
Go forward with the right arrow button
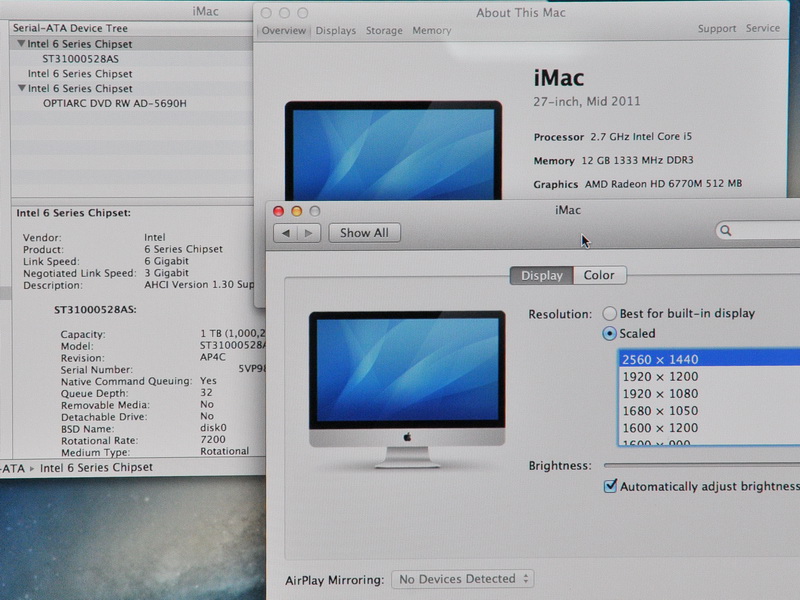pyautogui.click(x=309, y=233)
